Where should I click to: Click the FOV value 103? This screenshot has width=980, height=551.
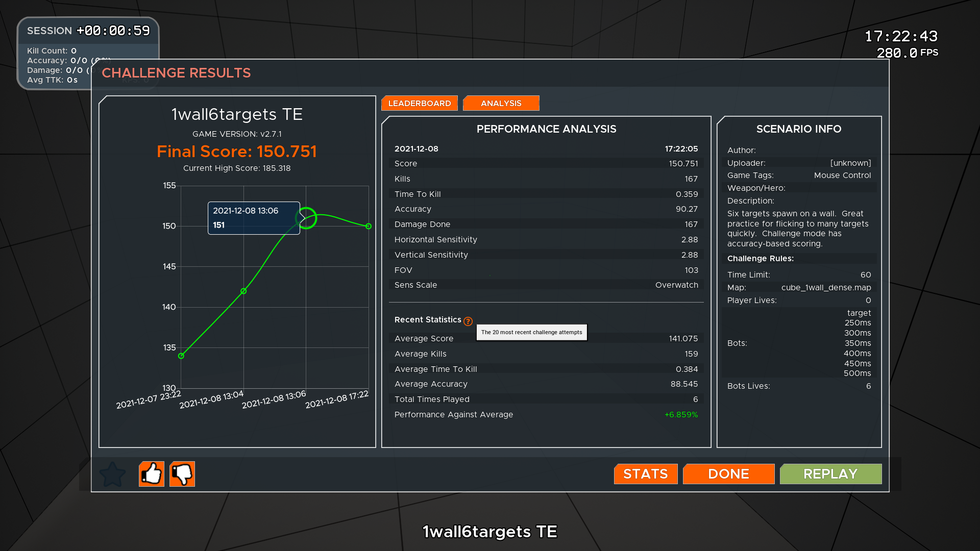(x=691, y=270)
